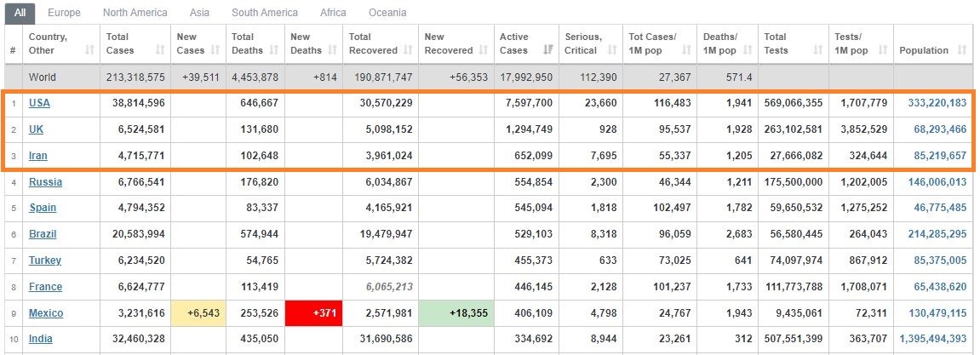Open the Iran country link
Viewport: 980px width, 355px height.
[37, 156]
